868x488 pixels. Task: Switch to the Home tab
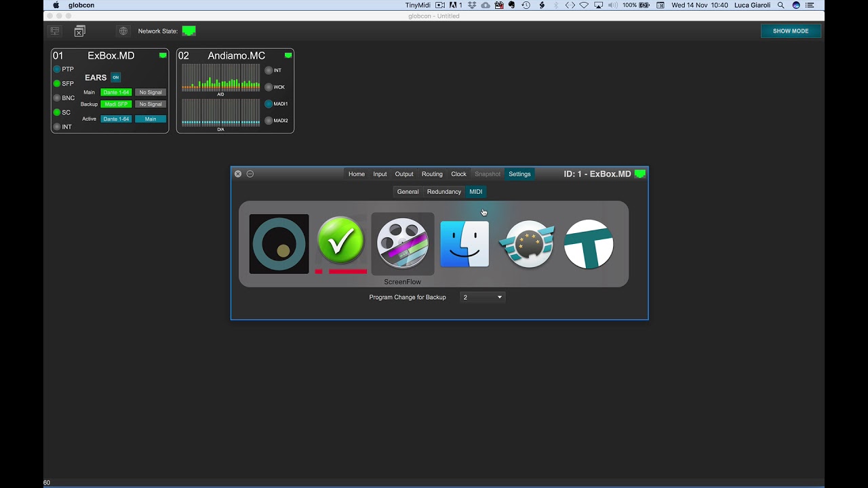click(x=357, y=174)
